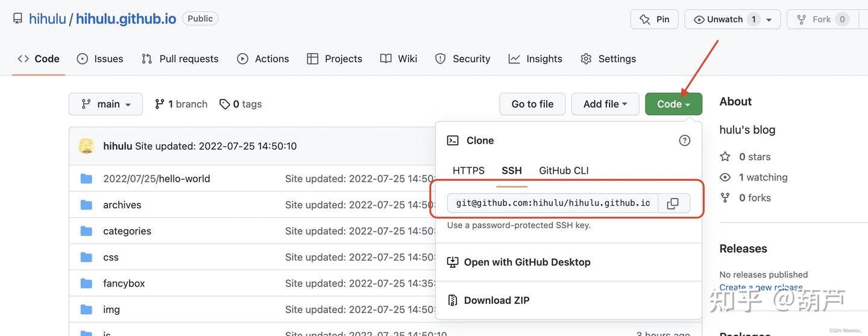Switch to the HTTPS clone tab
Image resolution: width=868 pixels, height=336 pixels.
pyautogui.click(x=468, y=171)
